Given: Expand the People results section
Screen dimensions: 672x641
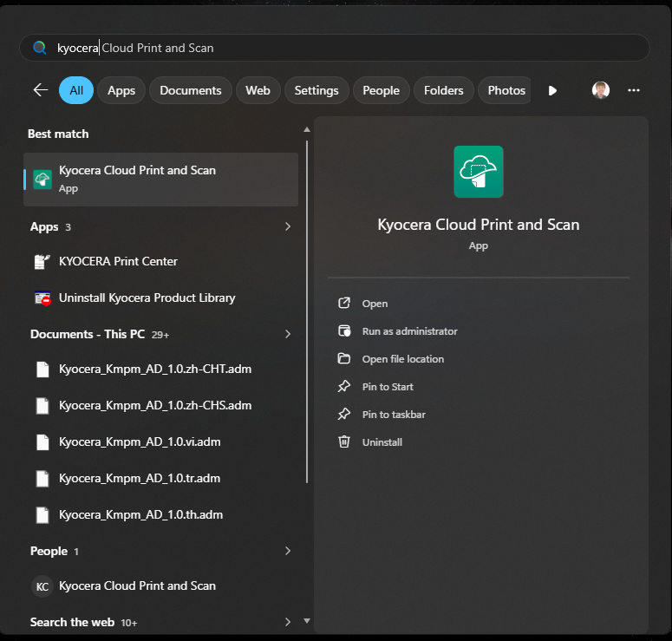Looking at the screenshot, I should click(x=287, y=551).
